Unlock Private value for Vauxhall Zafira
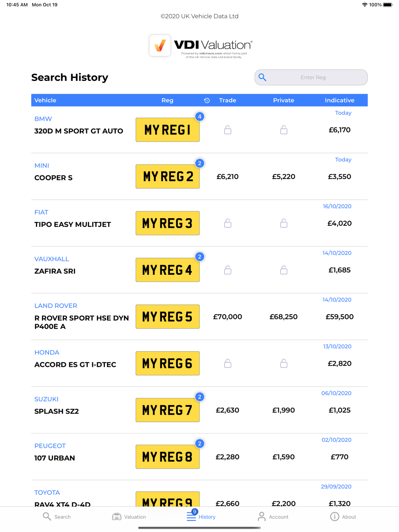Image resolution: width=399 pixels, height=532 pixels. click(284, 270)
